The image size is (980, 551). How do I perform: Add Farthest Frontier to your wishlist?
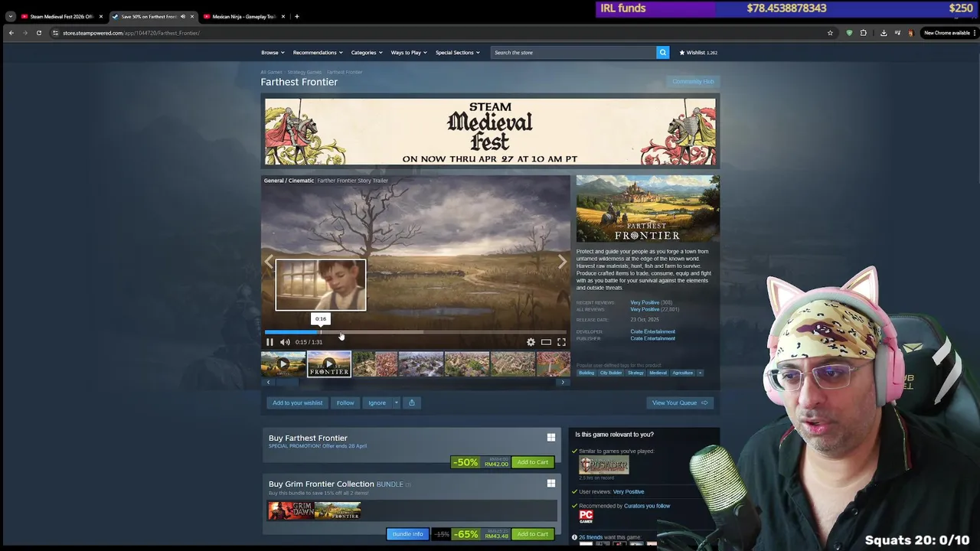(x=297, y=403)
